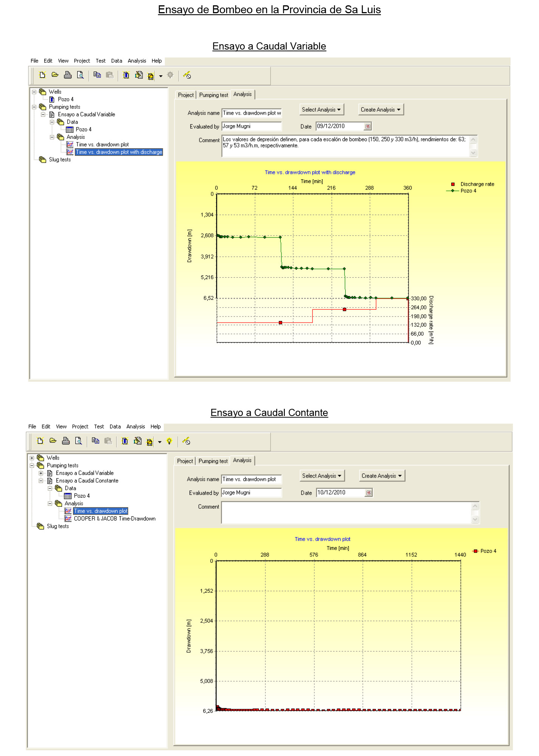
Task: Open calendar picker beside date 10/12/2010
Action: pyautogui.click(x=368, y=493)
